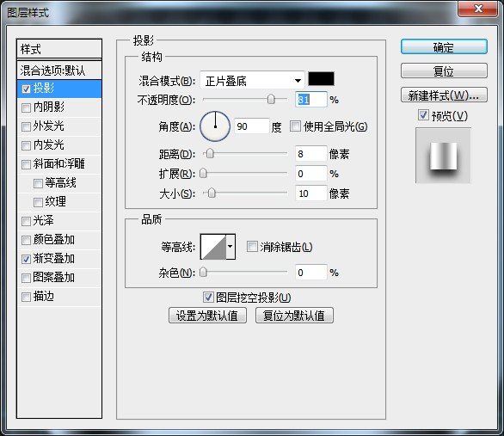Toggle 使用全局光(G) checkbox
The width and height of the screenshot is (504, 436).
tap(295, 126)
